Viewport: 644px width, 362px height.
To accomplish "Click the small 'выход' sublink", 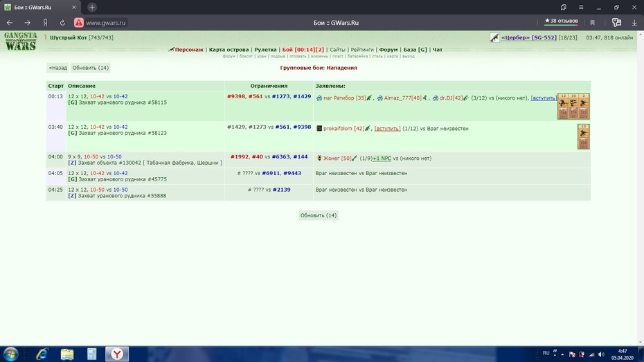I will tap(409, 56).
